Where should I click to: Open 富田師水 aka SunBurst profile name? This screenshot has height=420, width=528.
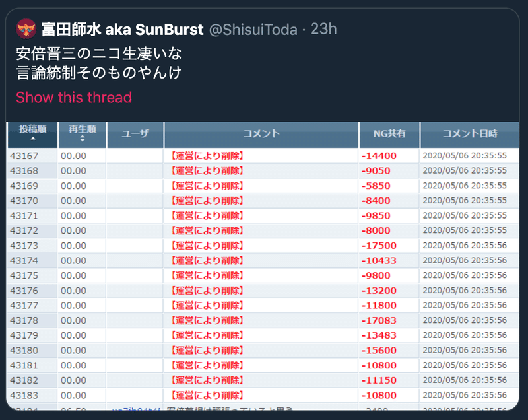coord(122,30)
